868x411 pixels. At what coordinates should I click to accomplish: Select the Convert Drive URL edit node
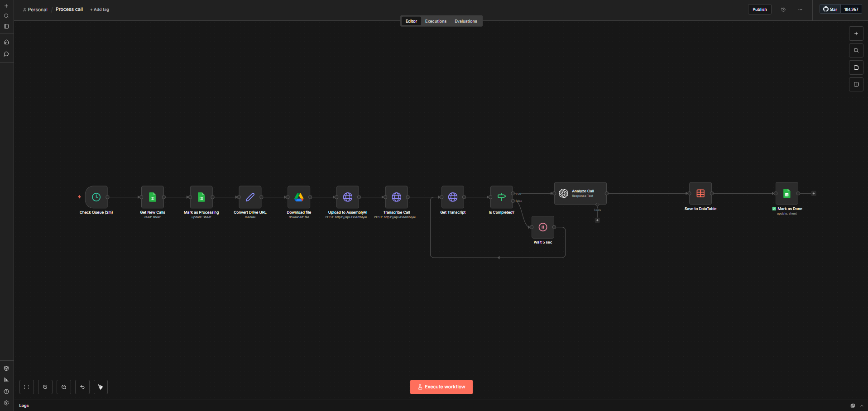click(250, 197)
